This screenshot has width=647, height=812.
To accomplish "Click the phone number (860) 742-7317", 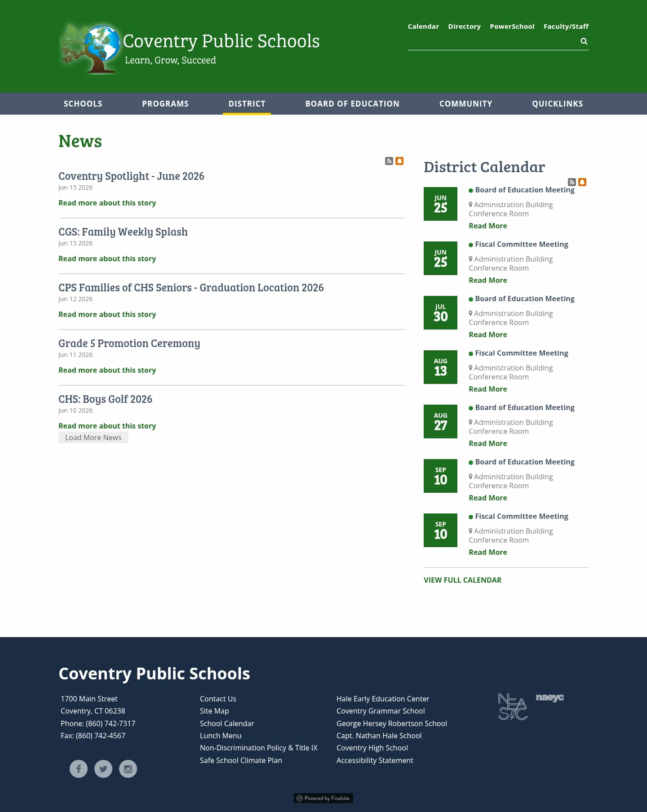I will [x=111, y=723].
